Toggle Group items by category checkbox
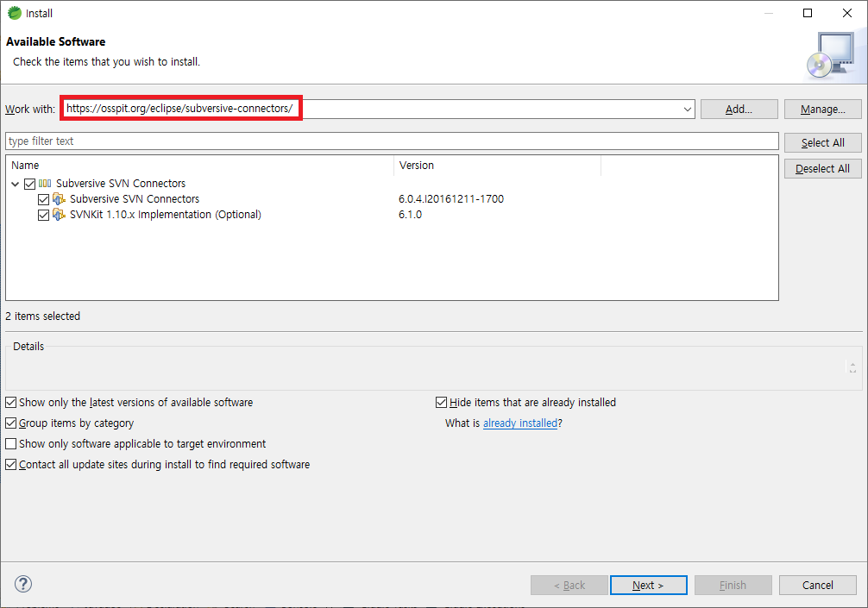This screenshot has height=608, width=868. (10, 423)
